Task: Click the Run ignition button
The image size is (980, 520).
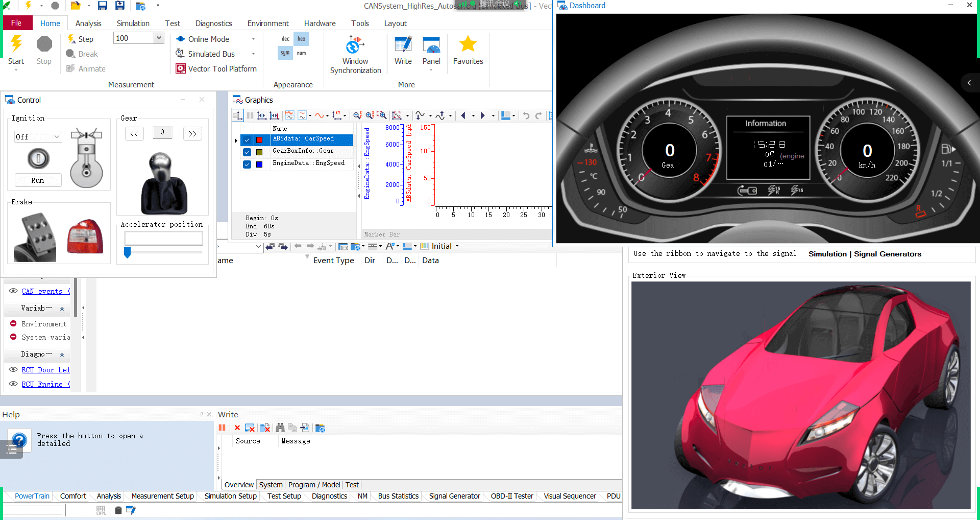Action: 38,180
